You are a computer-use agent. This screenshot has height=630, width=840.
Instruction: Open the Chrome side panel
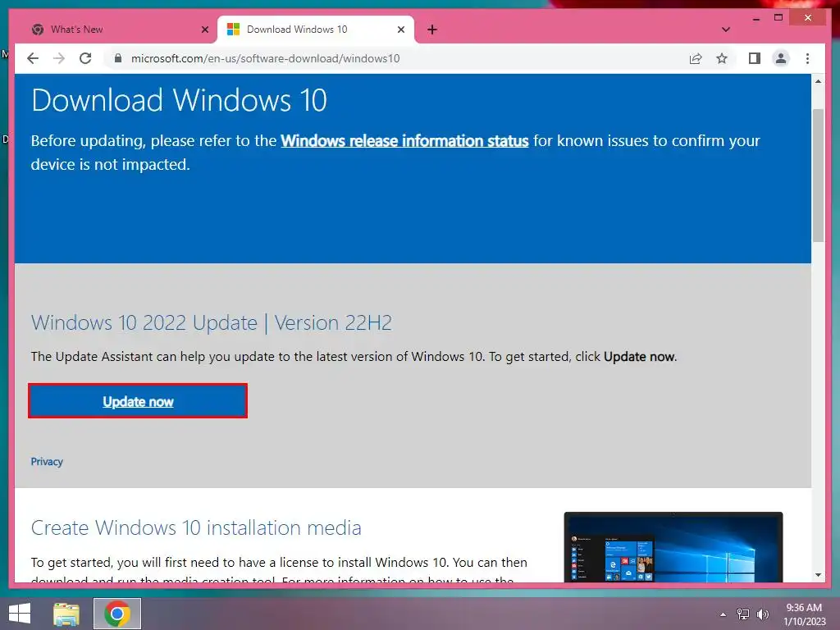point(755,58)
